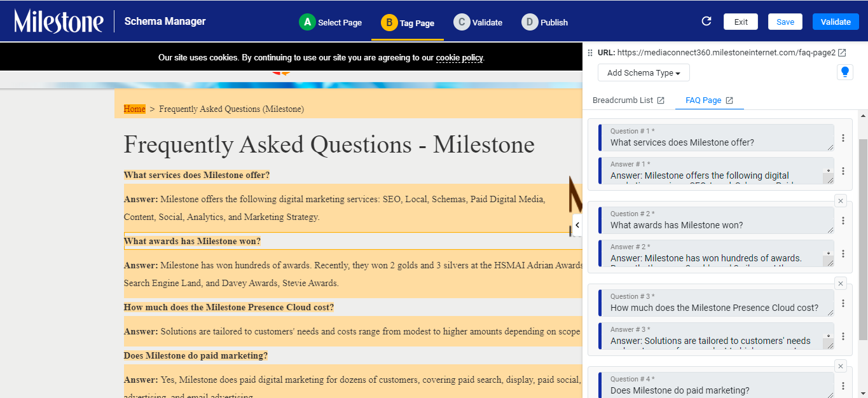Viewport: 868px width, 398px height.
Task: Click the Schema Manager title text
Action: (165, 21)
